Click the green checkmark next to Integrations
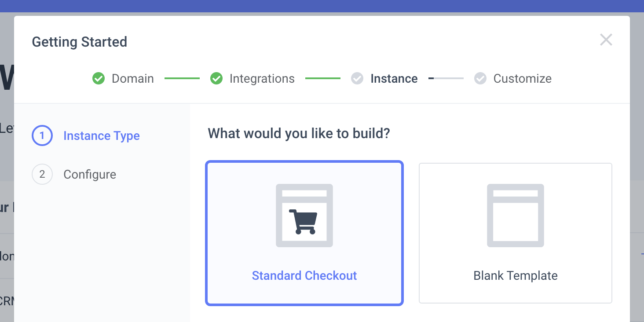Viewport: 644px width, 322px height. coord(216,79)
